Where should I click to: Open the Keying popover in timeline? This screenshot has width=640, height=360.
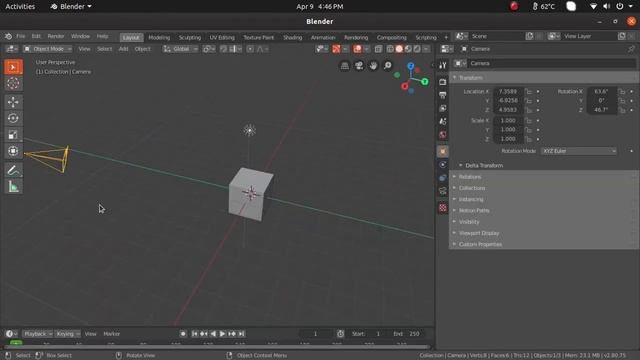pyautogui.click(x=68, y=334)
